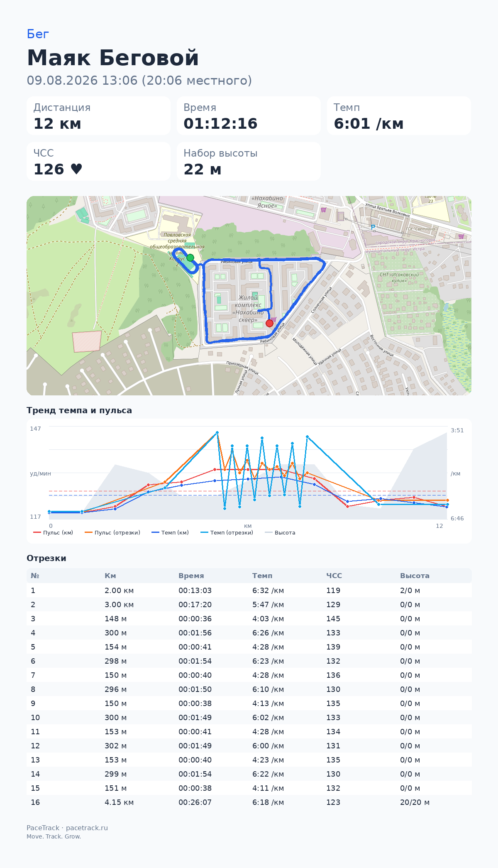
Task: Select segment row 3 with 148 м
Action: point(249,619)
